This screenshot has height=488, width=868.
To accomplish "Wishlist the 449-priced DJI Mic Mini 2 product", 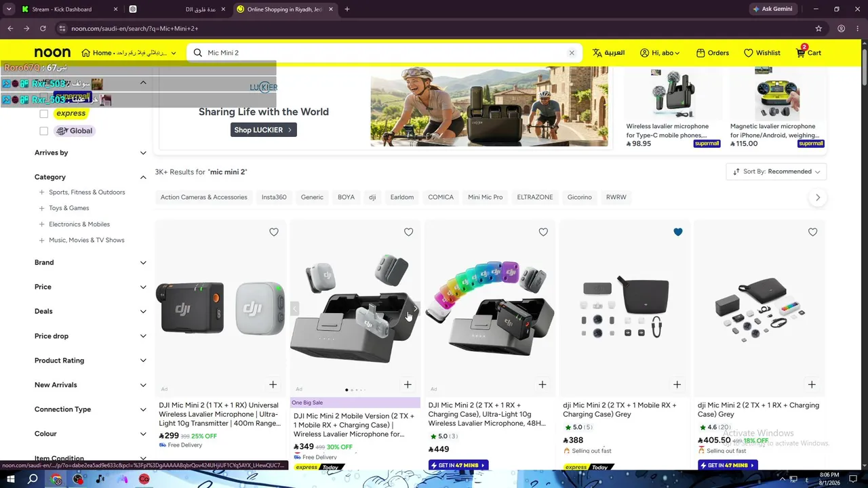I will click(x=543, y=232).
